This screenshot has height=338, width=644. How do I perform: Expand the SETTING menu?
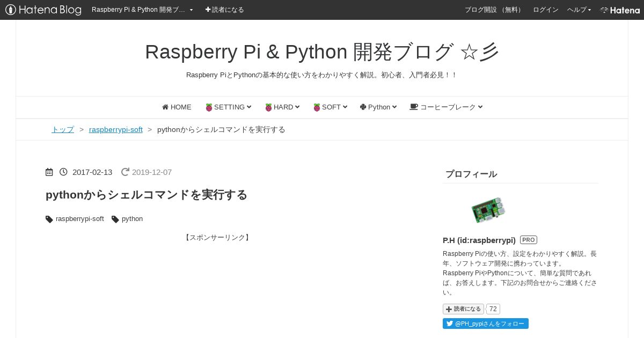coord(229,107)
